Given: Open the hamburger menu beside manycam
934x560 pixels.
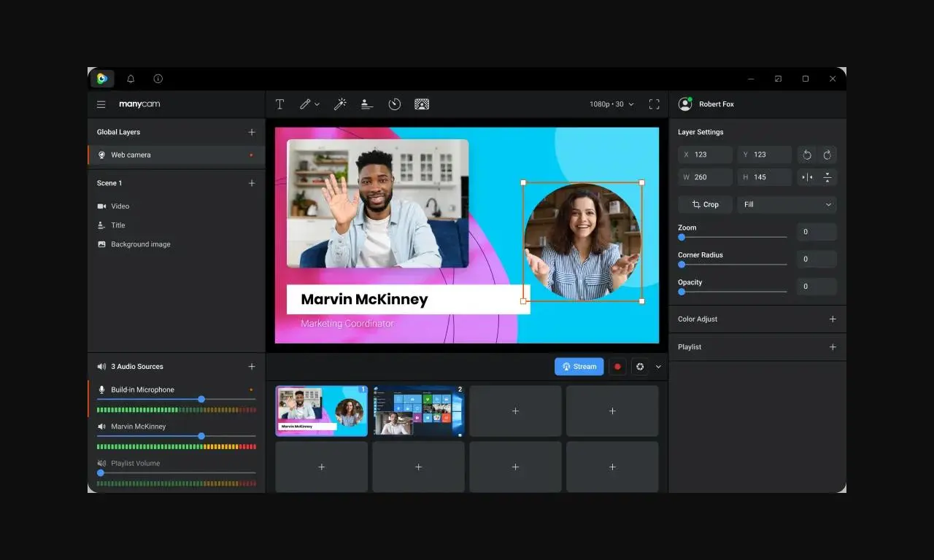Looking at the screenshot, I should tap(101, 104).
